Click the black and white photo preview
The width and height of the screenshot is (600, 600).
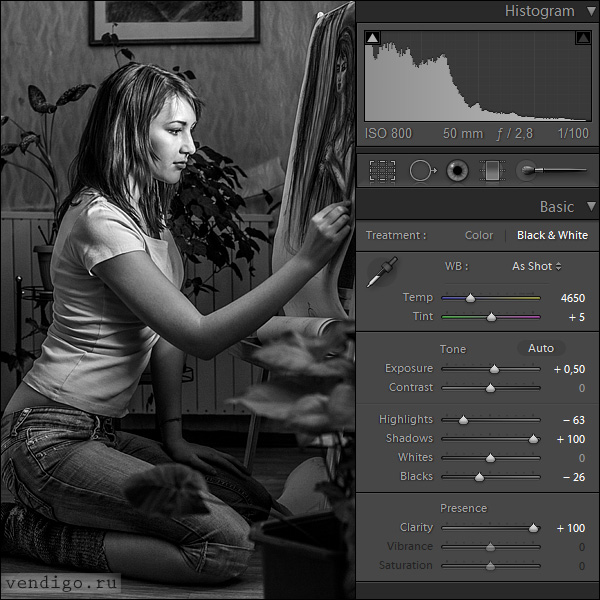(178, 300)
